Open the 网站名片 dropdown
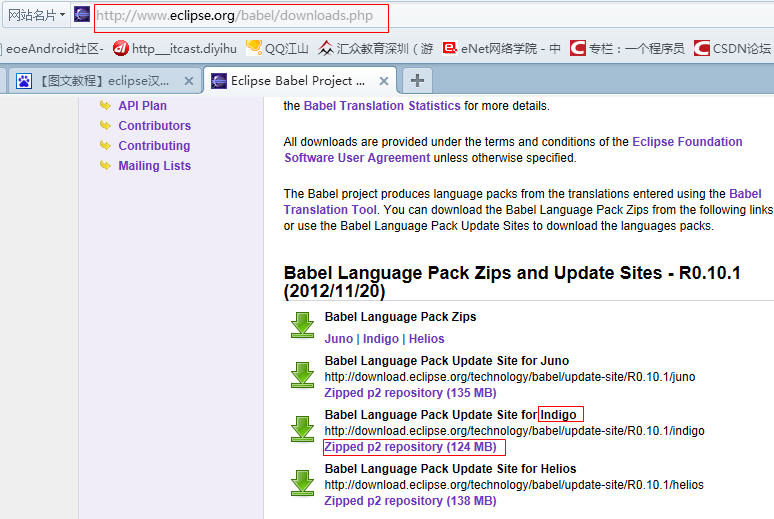Viewport: 774px width, 519px height. point(37,15)
